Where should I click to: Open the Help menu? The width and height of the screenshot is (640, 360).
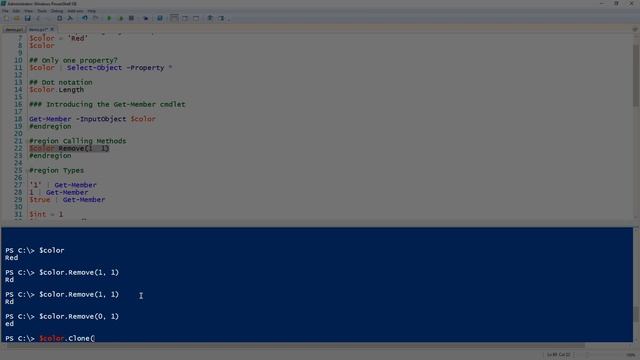point(91,11)
